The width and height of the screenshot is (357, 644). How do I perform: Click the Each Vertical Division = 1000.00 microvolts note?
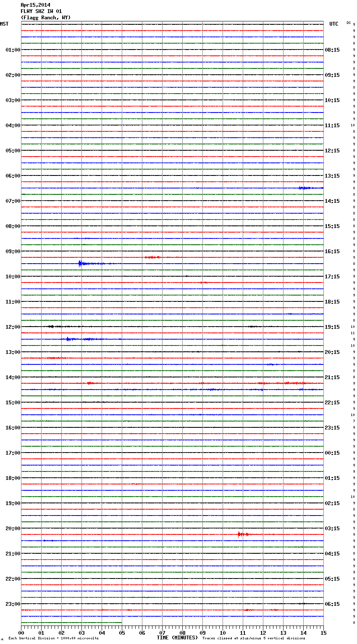[53, 638]
